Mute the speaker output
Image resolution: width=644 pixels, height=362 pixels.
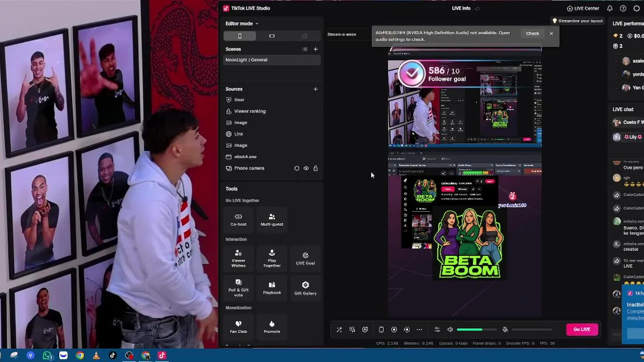click(x=450, y=330)
